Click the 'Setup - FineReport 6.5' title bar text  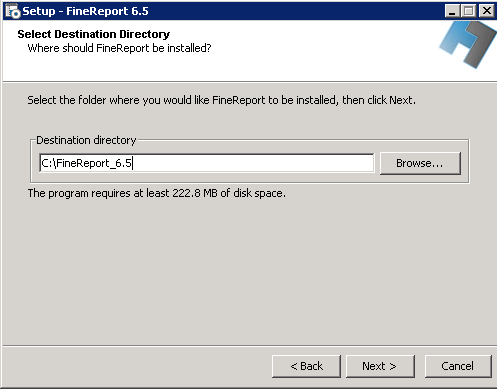tap(85, 11)
